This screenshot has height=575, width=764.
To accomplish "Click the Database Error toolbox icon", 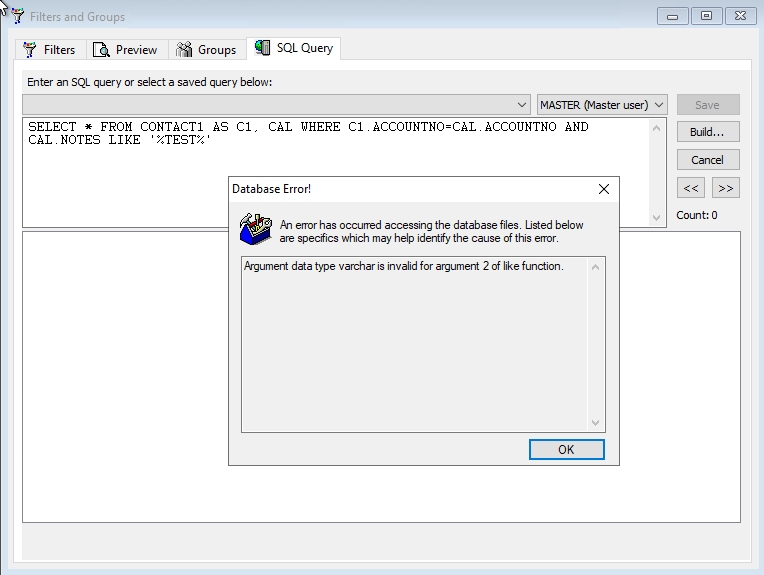I will tap(255, 228).
